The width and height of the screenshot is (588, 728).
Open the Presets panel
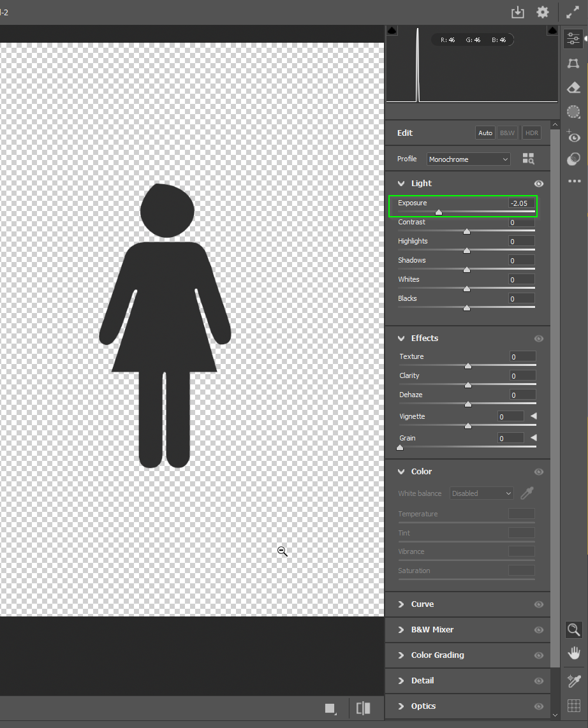(573, 159)
